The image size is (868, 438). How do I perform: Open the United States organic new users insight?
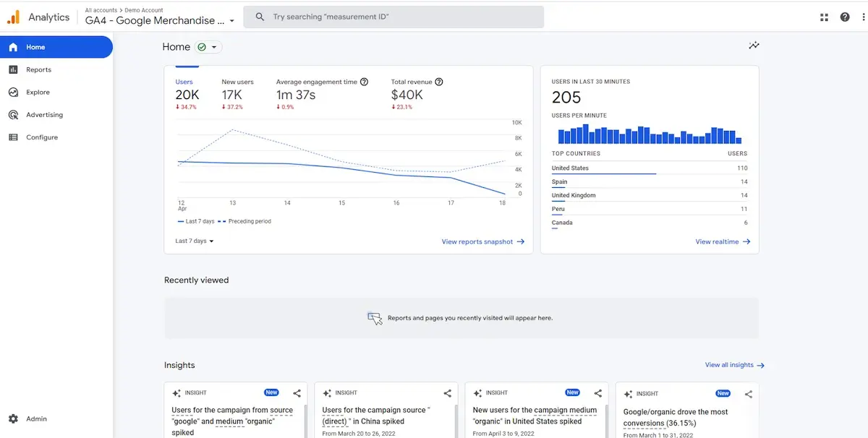537,410
